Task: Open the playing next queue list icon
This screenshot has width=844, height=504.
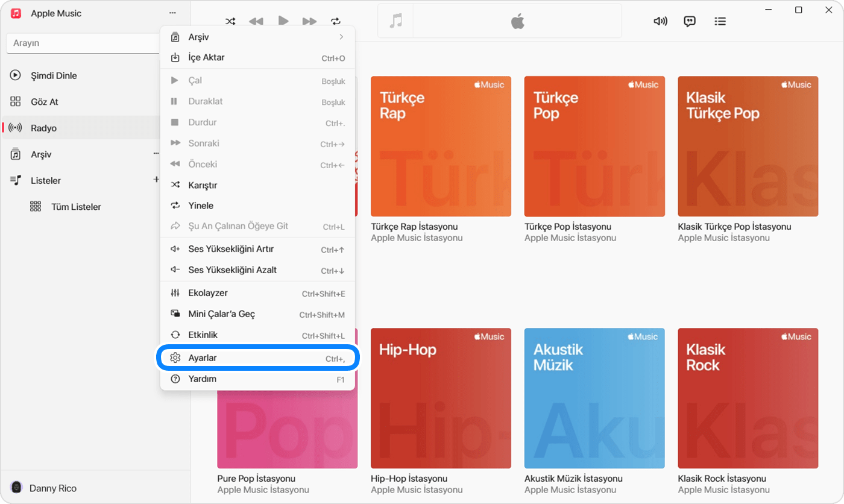Action: [720, 21]
